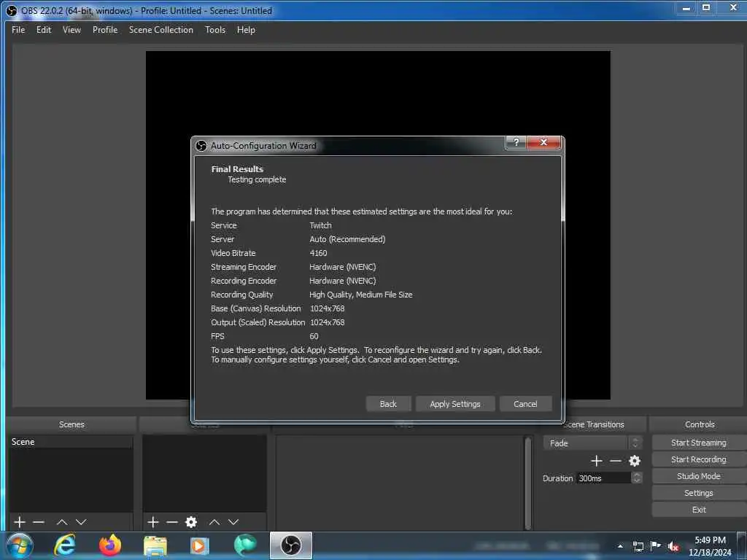Click the network tray icon
This screenshot has height=560, width=747.
click(638, 546)
